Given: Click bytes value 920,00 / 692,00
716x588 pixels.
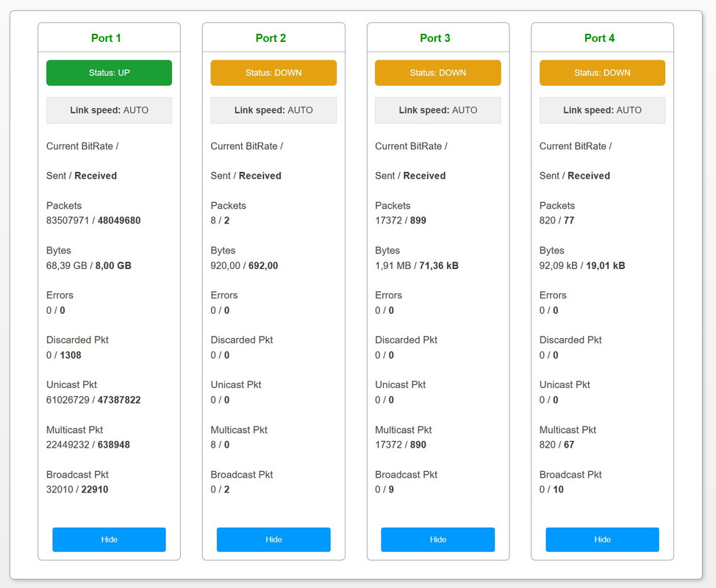Looking at the screenshot, I should click(x=244, y=265).
